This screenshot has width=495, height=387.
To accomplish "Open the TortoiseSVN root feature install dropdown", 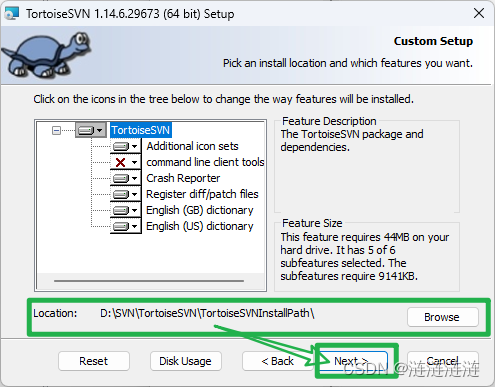I will pos(91,130).
